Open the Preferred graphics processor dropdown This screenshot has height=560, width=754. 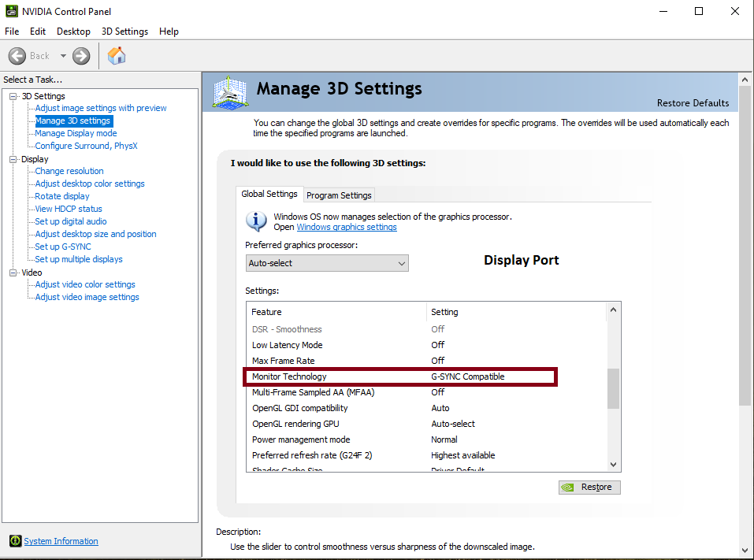[326, 263]
